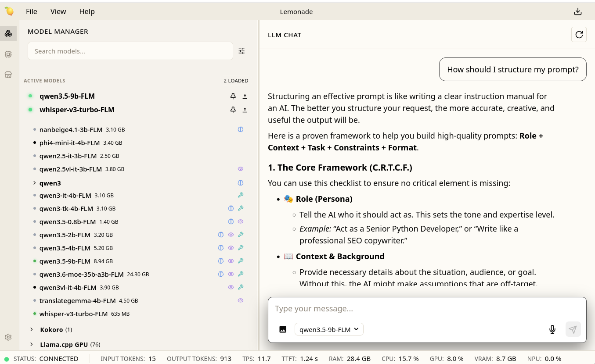Open the File menu

point(32,12)
